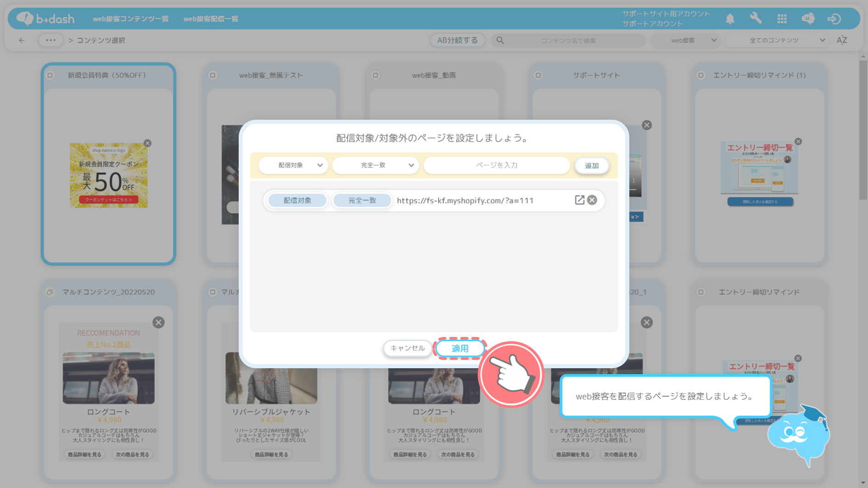Click the コンテンツ選択 breadcrumb
The width and height of the screenshot is (868, 488).
pyautogui.click(x=101, y=40)
